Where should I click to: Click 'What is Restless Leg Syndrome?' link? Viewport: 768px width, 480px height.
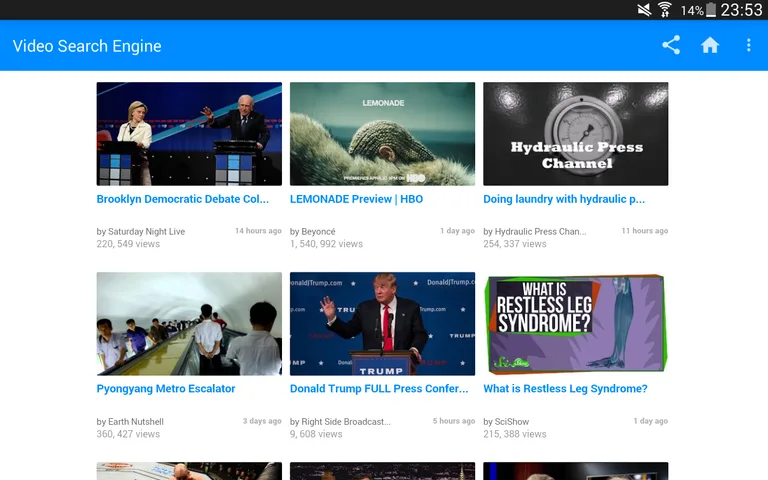pos(565,389)
